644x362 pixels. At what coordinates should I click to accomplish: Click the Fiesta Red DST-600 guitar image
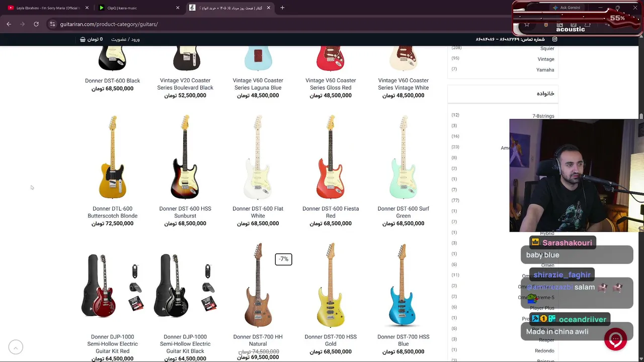tap(331, 157)
